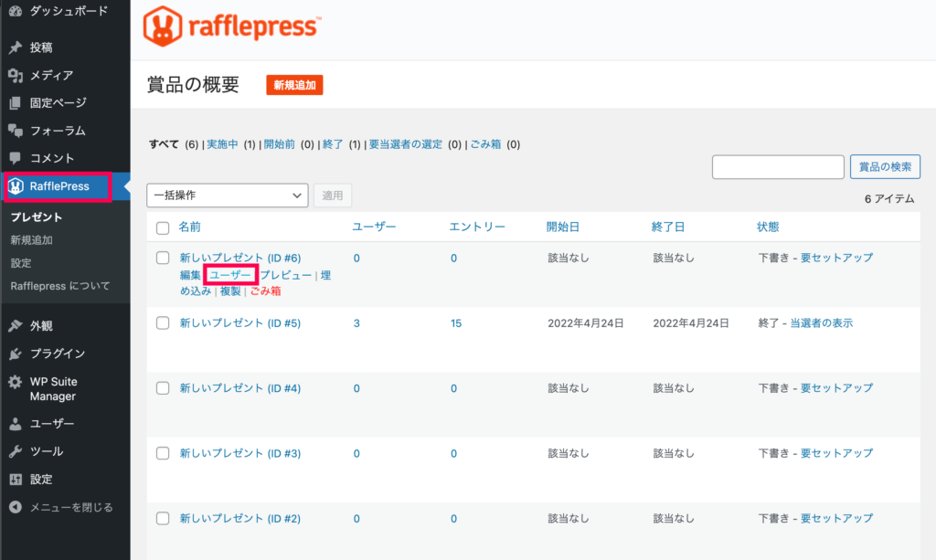This screenshot has height=560, width=936.
Task: Select Rafflepress について submenu item
Action: click(x=60, y=286)
